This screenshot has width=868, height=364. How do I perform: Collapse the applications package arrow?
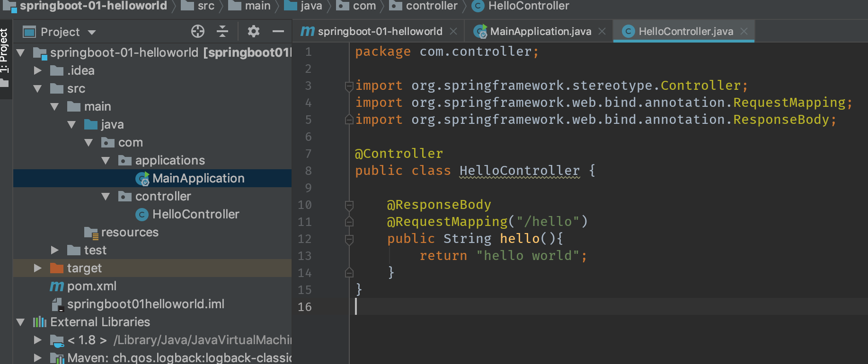click(106, 160)
